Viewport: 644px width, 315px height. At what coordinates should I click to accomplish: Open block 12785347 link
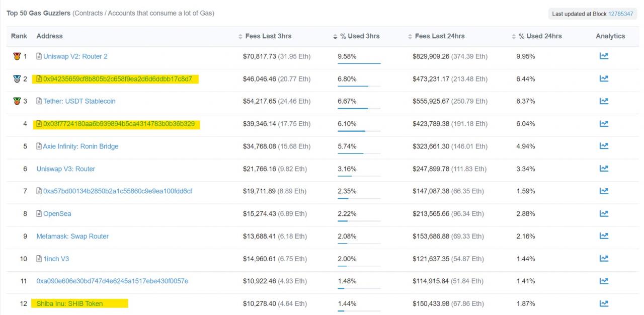point(621,14)
